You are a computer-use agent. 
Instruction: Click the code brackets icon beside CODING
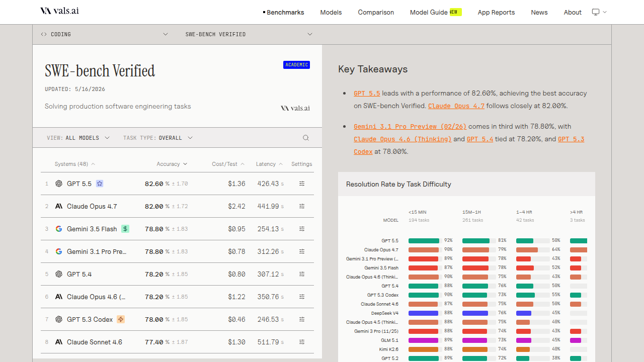(x=44, y=34)
